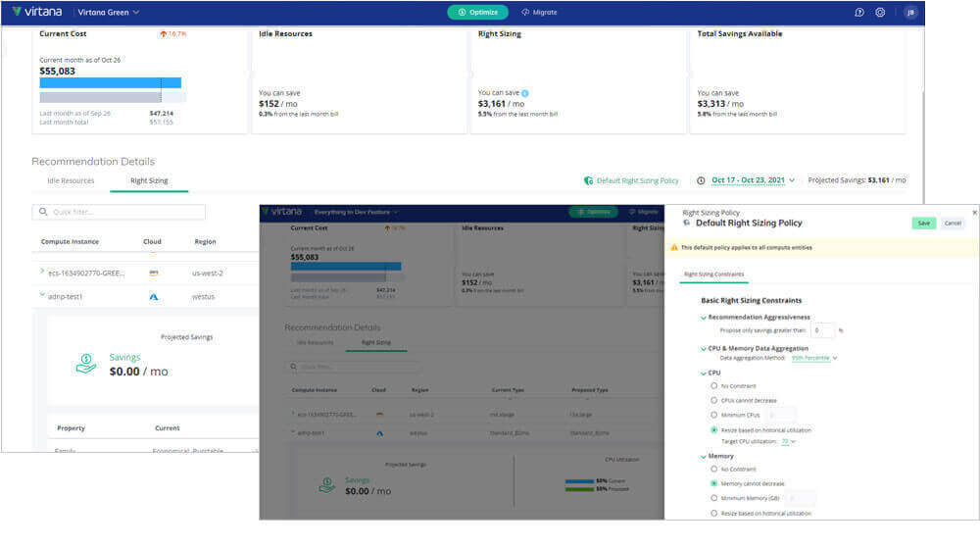Select CPU No Constraint radio option
Viewport: 980px width, 548px height.
click(x=713, y=386)
